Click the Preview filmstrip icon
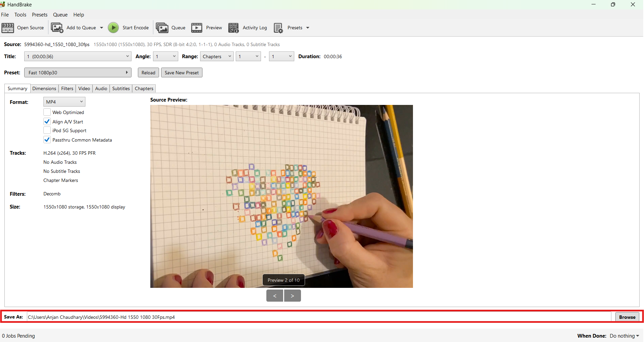Screen dimensions: 644x342 [x=197, y=28]
